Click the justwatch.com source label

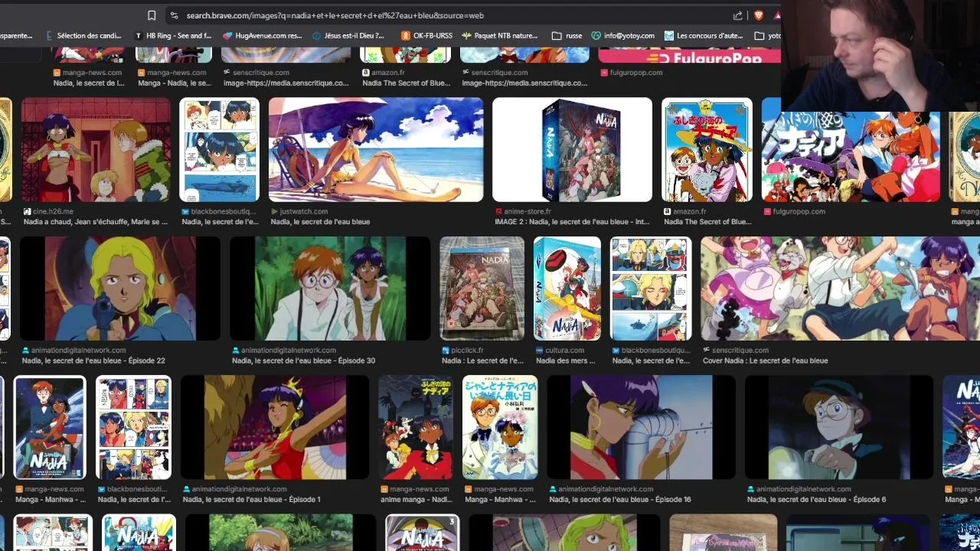pos(304,211)
